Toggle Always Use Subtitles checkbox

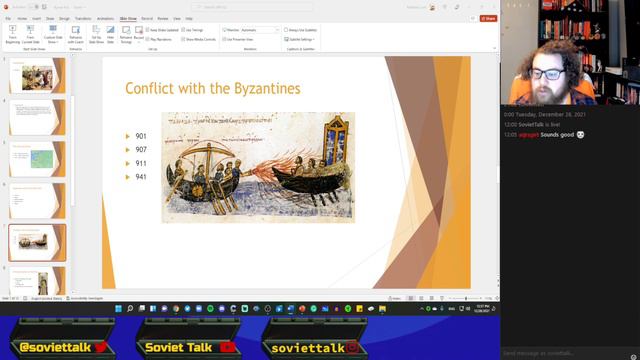point(300,30)
